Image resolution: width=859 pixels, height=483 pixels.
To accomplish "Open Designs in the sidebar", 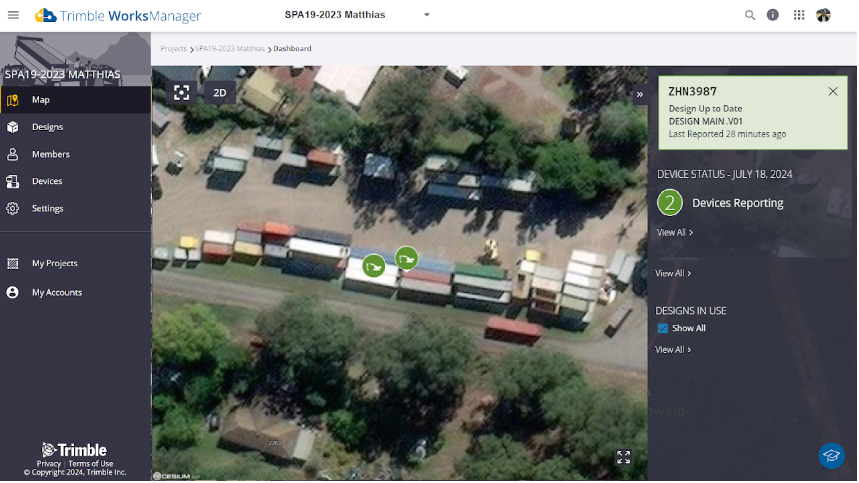I will (x=47, y=127).
